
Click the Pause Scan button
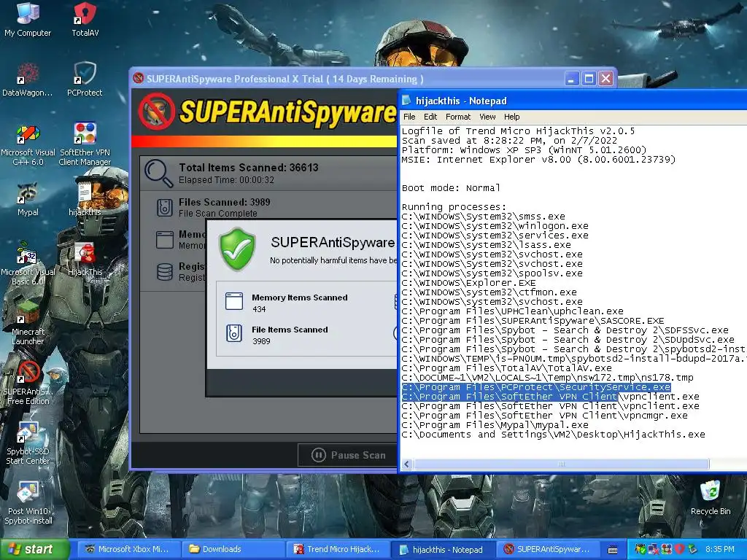click(x=348, y=455)
